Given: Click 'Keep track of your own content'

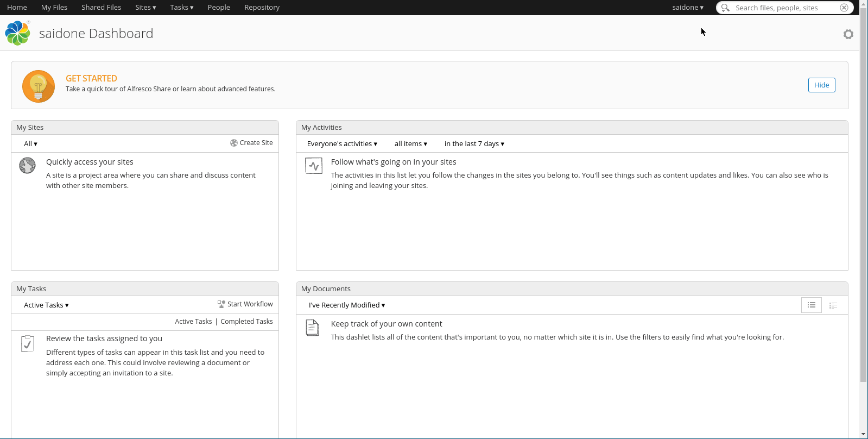Looking at the screenshot, I should [x=387, y=324].
